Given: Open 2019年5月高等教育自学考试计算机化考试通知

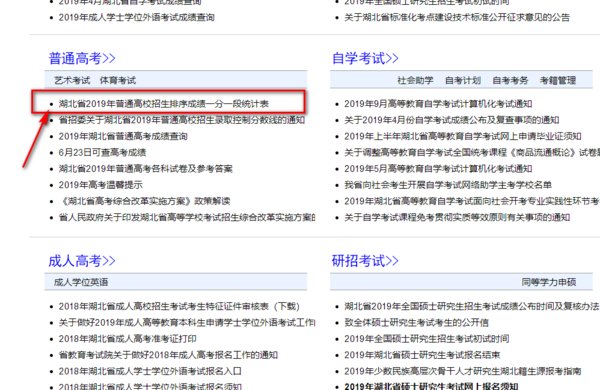Looking at the screenshot, I should [x=438, y=169].
